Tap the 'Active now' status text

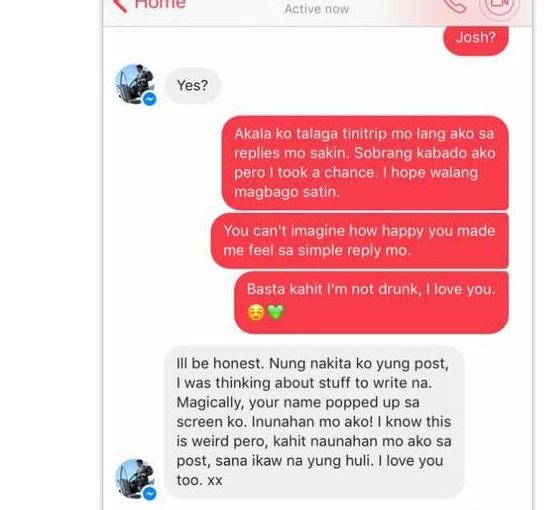point(317,9)
